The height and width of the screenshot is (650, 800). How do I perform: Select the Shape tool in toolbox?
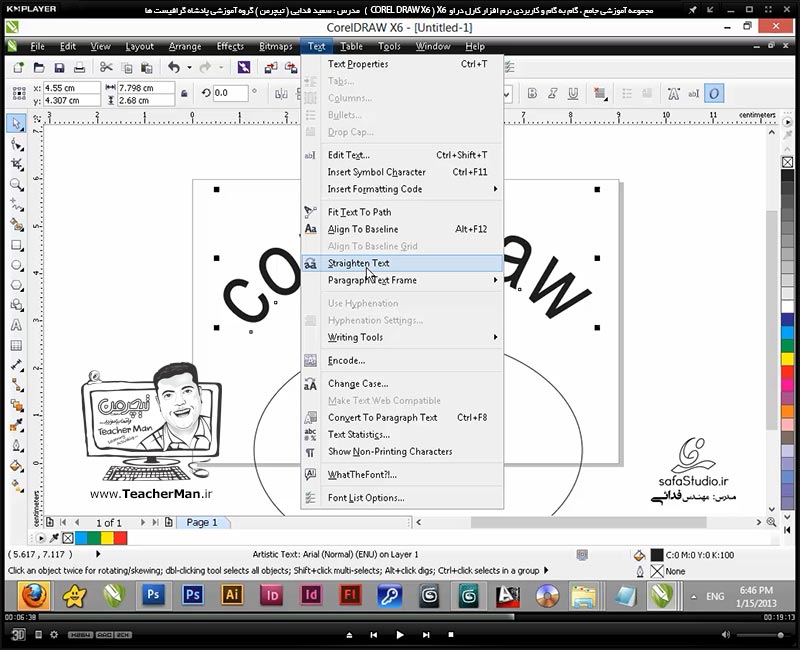click(x=16, y=145)
